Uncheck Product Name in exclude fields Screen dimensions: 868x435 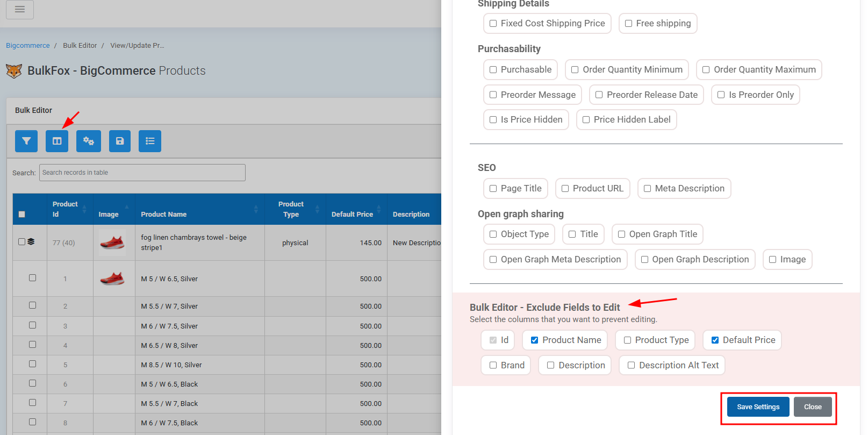(x=535, y=340)
